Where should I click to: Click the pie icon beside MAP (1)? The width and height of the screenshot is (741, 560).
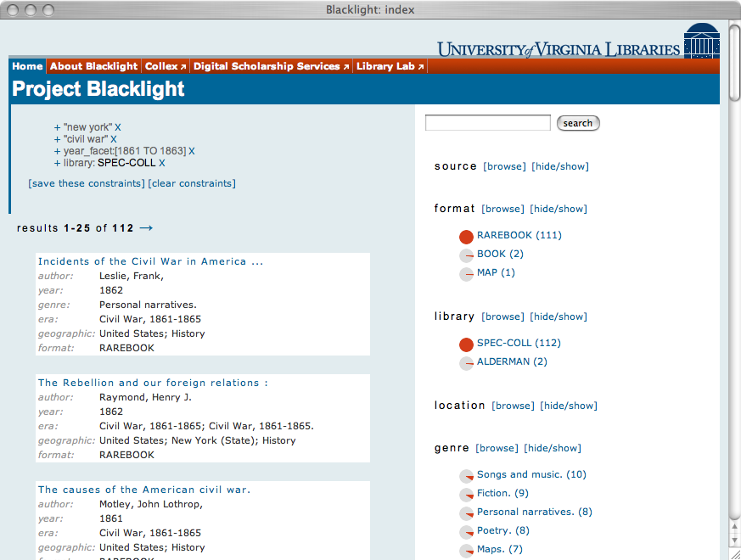coord(466,274)
